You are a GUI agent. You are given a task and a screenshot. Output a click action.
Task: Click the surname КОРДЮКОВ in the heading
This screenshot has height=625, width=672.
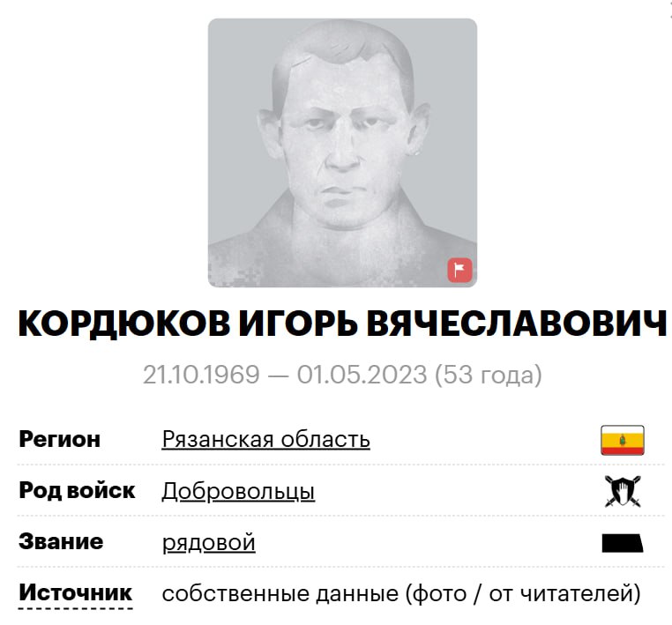pyautogui.click(x=124, y=324)
